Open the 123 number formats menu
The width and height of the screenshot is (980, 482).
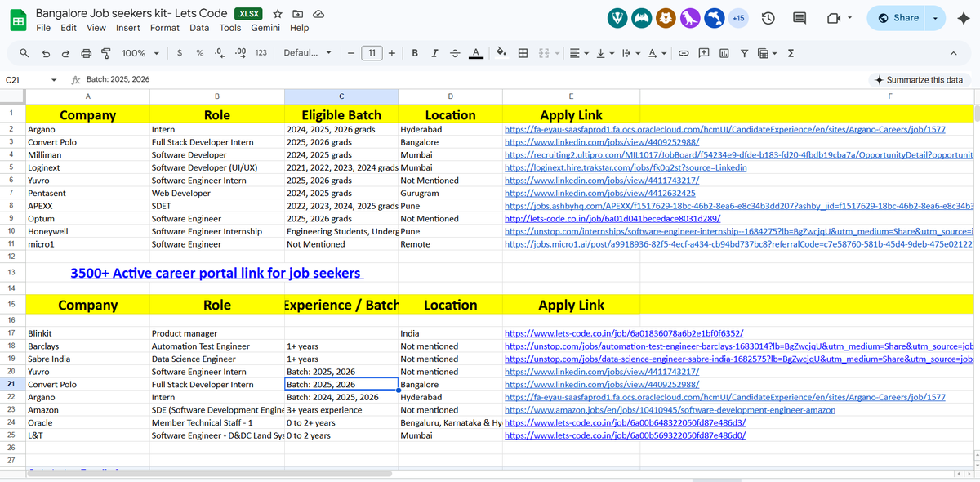(261, 53)
